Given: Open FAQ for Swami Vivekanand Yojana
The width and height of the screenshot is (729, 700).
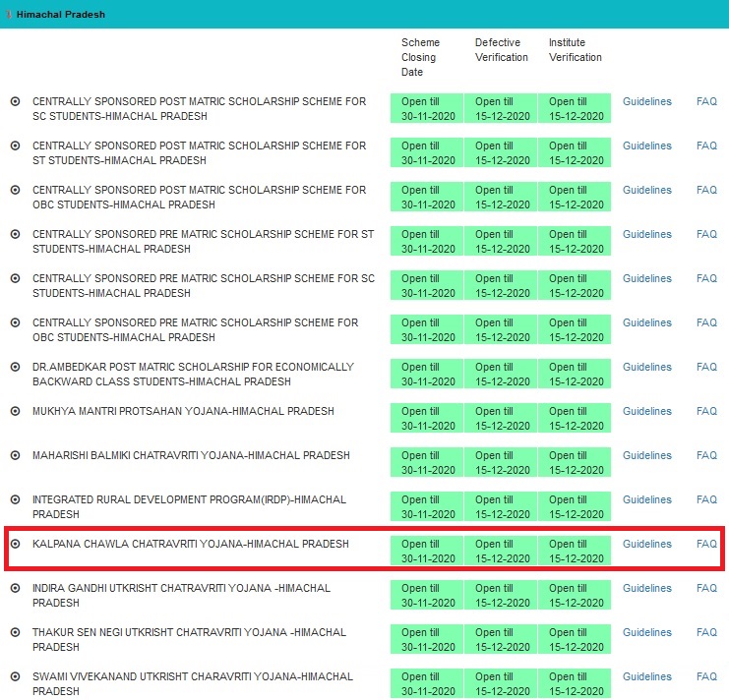Looking at the screenshot, I should click(706, 676).
